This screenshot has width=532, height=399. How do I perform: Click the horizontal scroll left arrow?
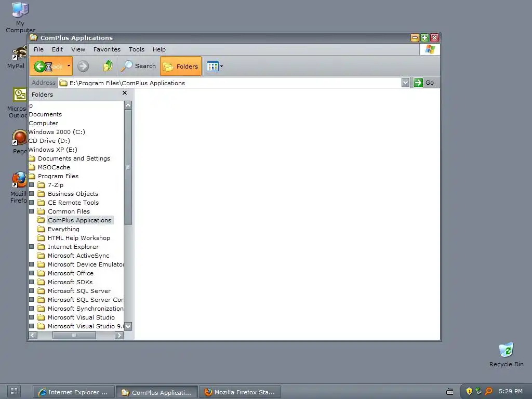tap(33, 335)
